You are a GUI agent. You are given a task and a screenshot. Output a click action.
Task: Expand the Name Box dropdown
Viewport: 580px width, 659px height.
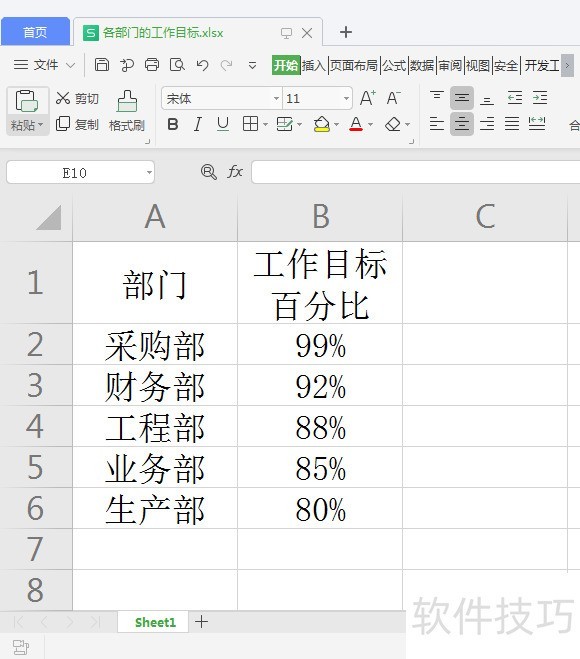pyautogui.click(x=149, y=172)
